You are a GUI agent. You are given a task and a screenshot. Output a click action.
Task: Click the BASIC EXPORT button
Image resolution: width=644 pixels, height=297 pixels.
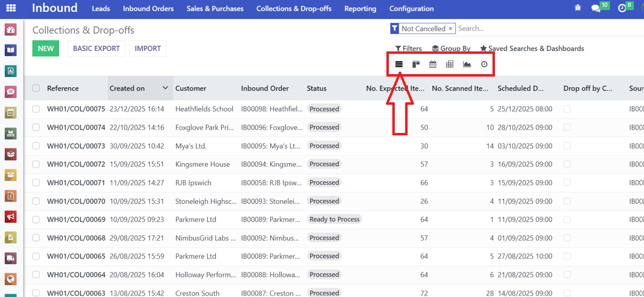(96, 48)
